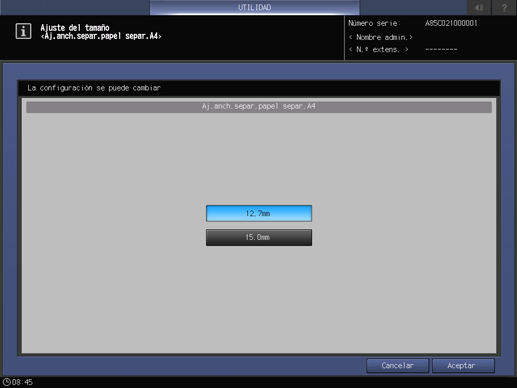Click the 'Número serie:' label
The width and height of the screenshot is (517, 388).
(374, 23)
